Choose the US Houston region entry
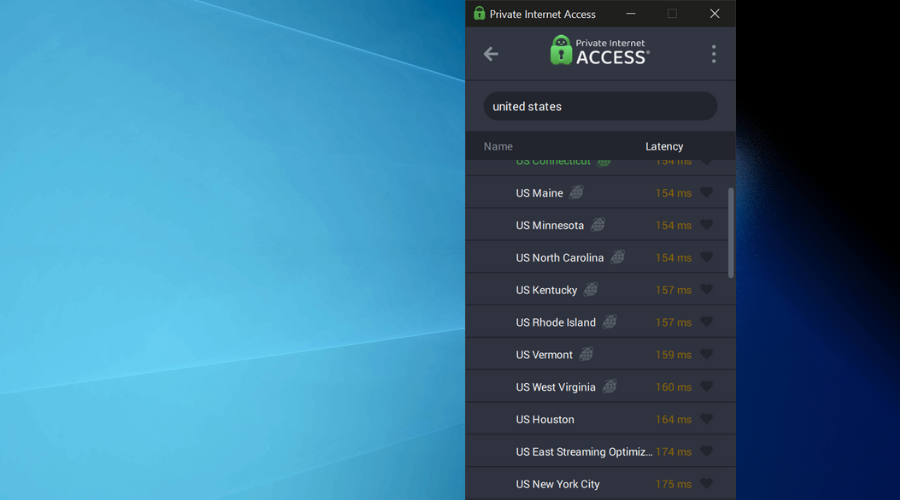900x500 pixels. 545,420
